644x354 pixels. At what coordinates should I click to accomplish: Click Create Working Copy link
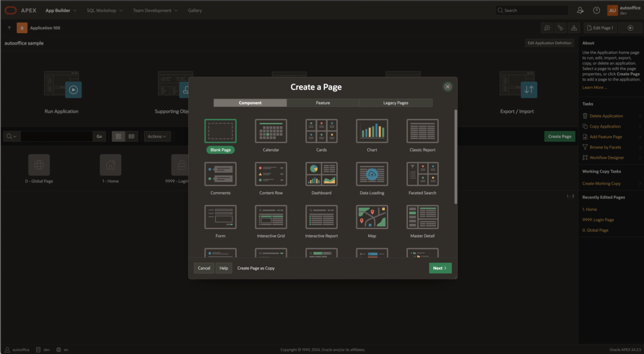pyautogui.click(x=601, y=183)
